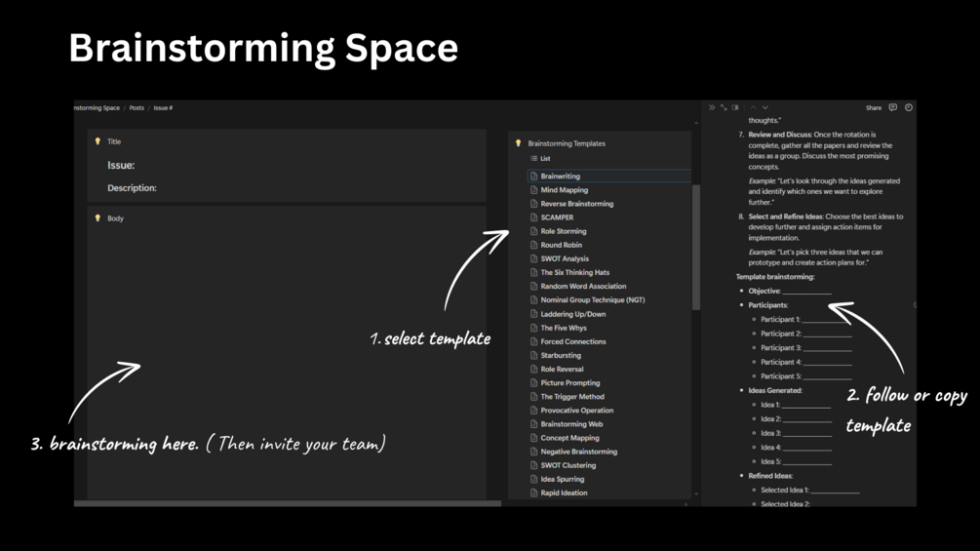The height and width of the screenshot is (551, 980).
Task: Go to previous page with up chevron
Action: point(753,108)
